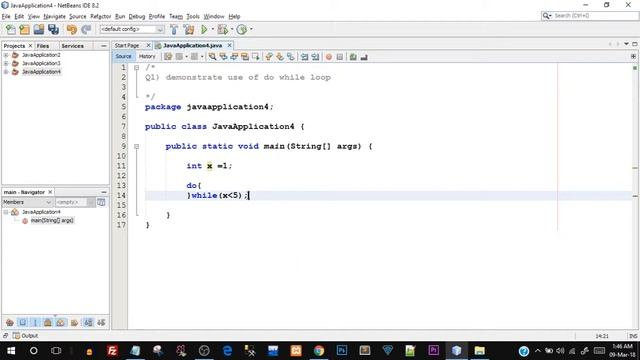
Task: Switch to the Services tab
Action: [x=73, y=46]
